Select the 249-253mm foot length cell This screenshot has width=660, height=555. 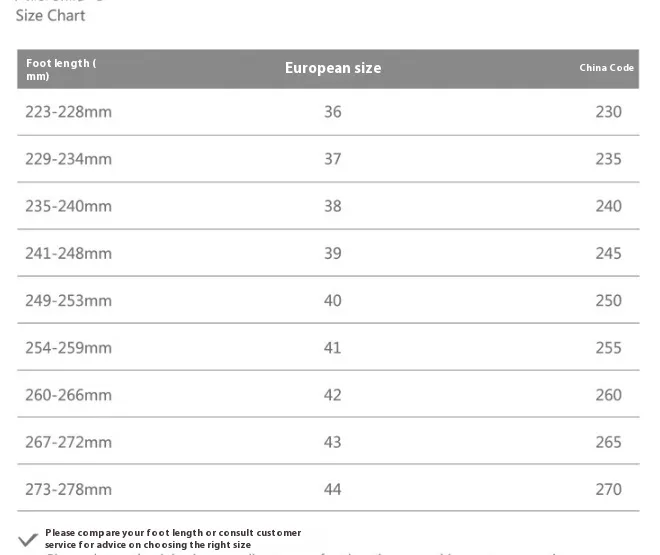tap(69, 301)
